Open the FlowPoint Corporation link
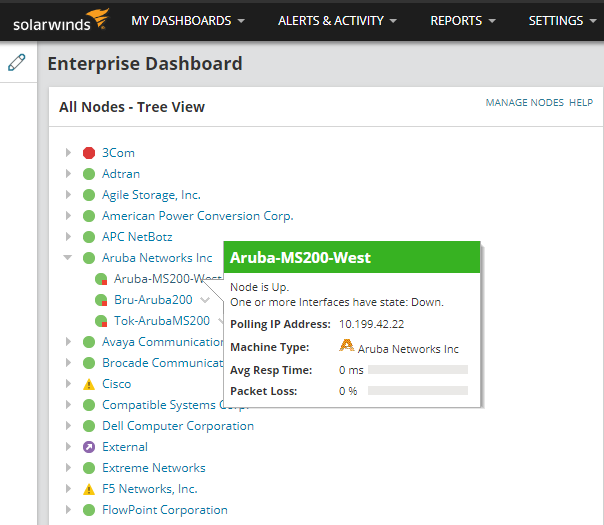The image size is (604, 525). coord(165,510)
